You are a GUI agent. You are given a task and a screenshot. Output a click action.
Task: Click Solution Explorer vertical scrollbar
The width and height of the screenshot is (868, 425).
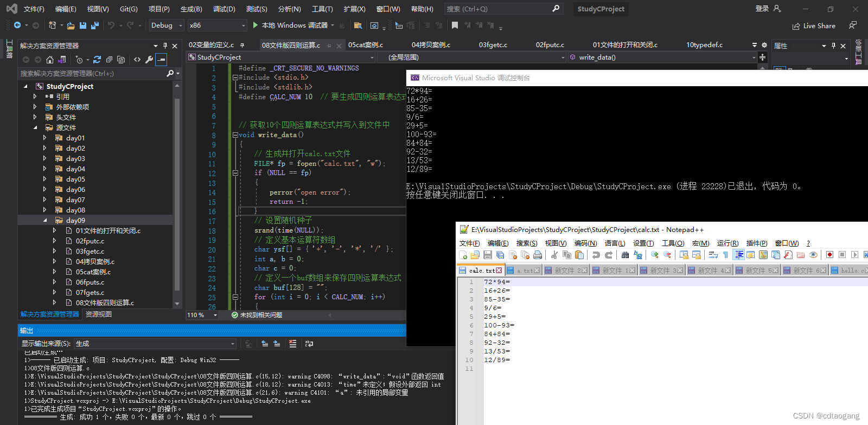click(x=177, y=195)
